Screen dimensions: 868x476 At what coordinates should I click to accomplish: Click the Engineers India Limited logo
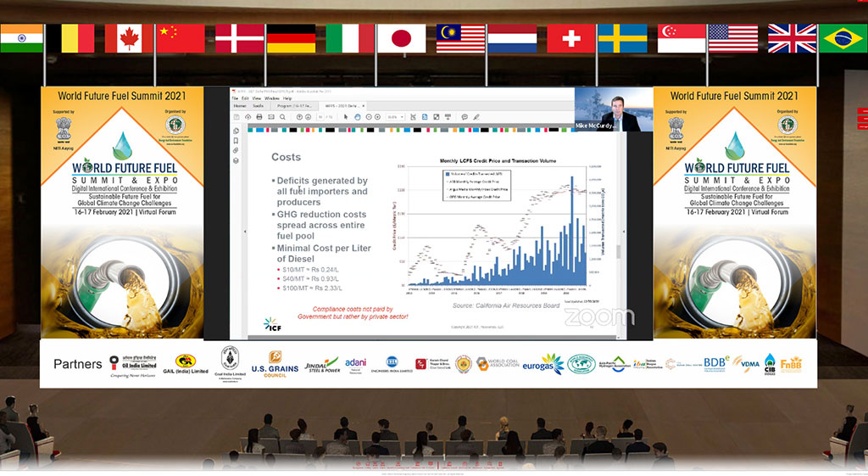click(x=392, y=365)
